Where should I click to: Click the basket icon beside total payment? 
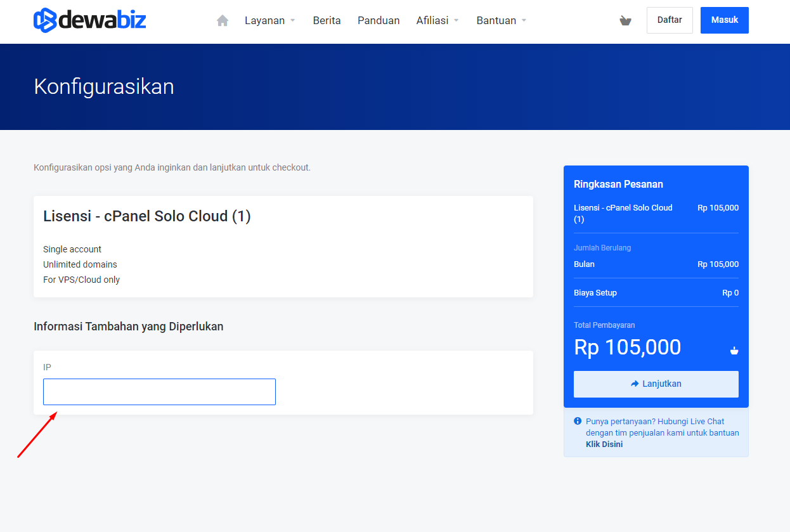[734, 350]
